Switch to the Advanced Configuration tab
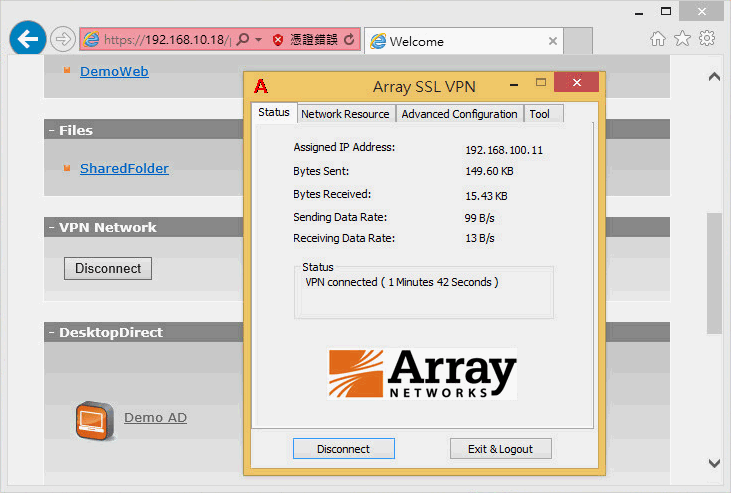731x493 pixels. [459, 114]
